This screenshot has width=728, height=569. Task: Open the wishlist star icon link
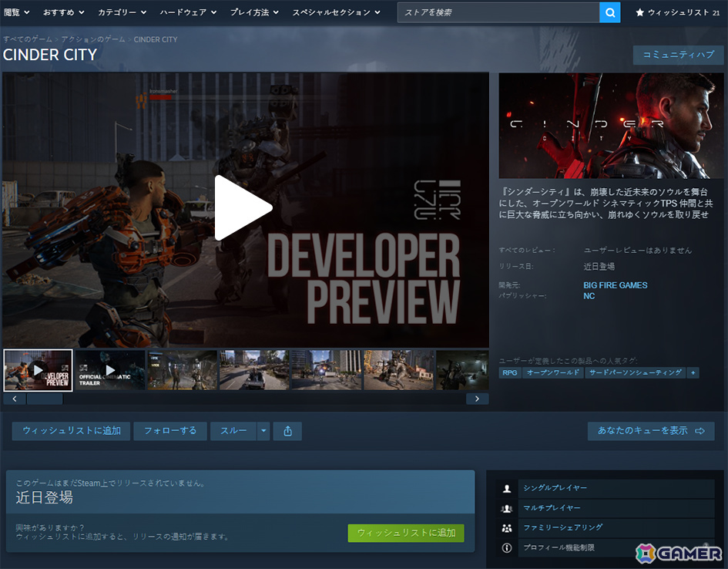point(677,12)
